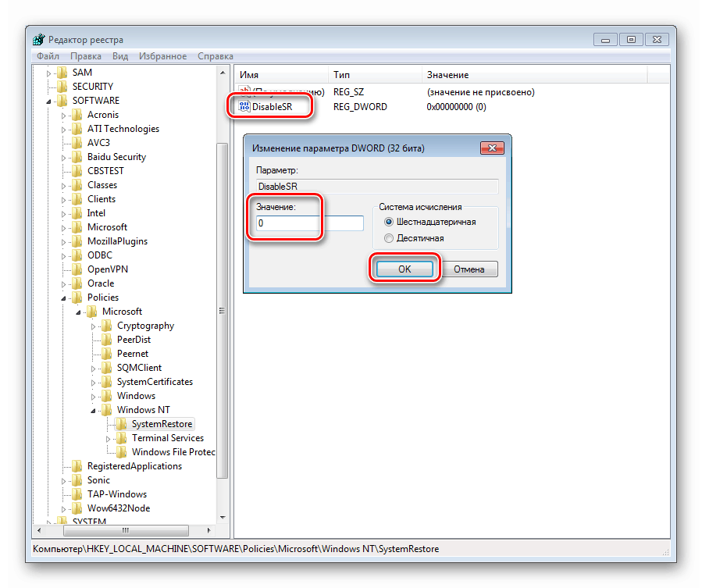Open the Вид menu
This screenshot has height=588, width=702.
(x=120, y=56)
